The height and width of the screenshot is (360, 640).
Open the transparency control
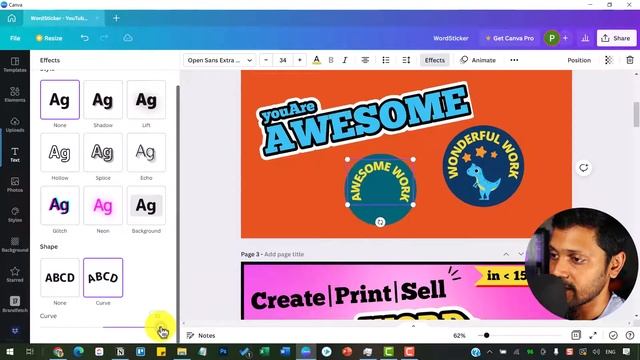coord(609,60)
